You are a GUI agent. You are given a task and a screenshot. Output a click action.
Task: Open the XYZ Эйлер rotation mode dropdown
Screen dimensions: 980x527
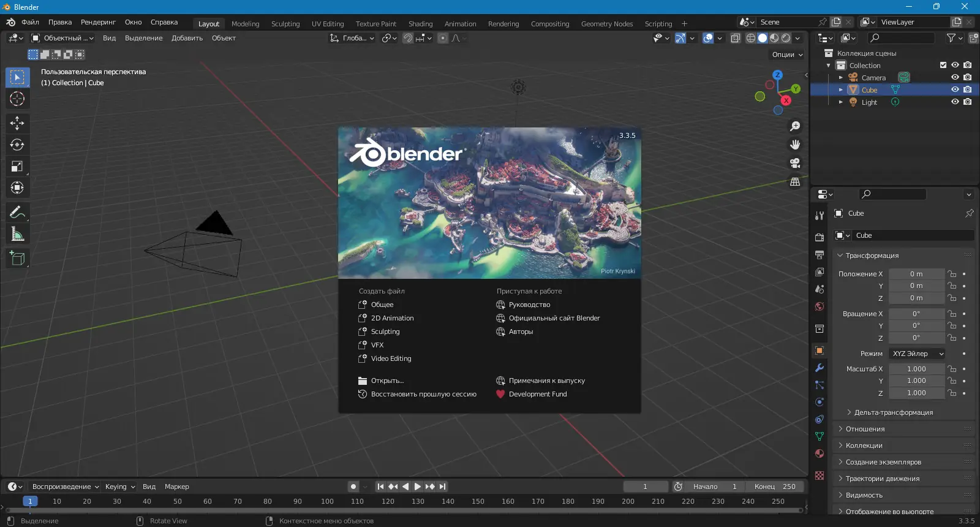point(917,354)
